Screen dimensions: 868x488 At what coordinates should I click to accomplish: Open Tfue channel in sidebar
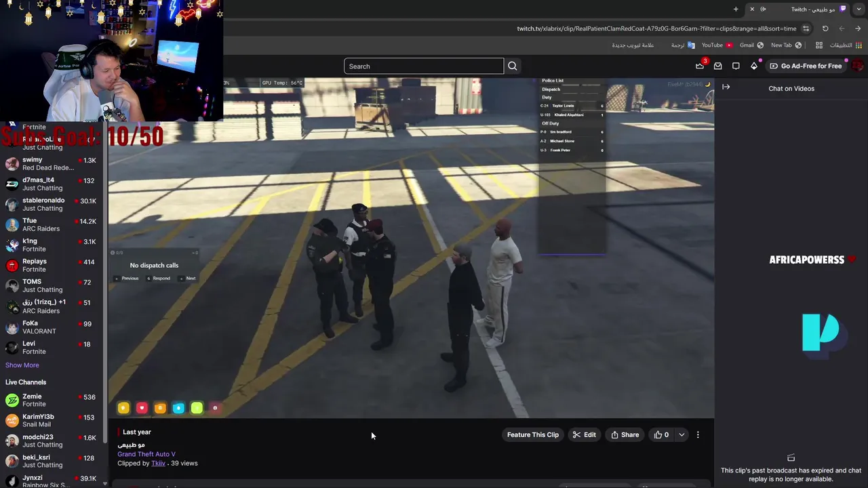tap(51, 224)
